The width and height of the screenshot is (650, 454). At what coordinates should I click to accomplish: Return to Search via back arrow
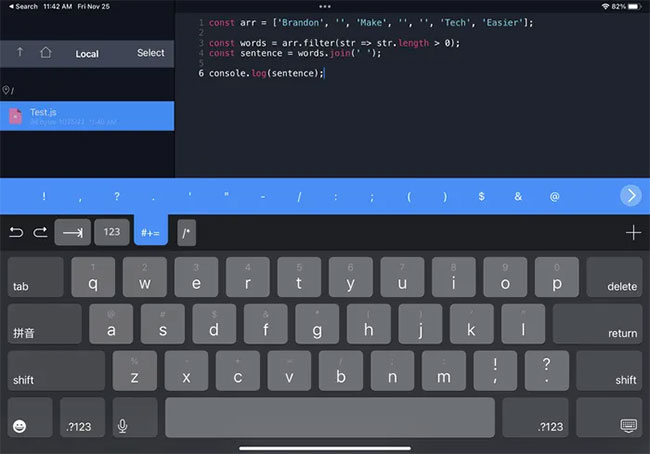23,6
